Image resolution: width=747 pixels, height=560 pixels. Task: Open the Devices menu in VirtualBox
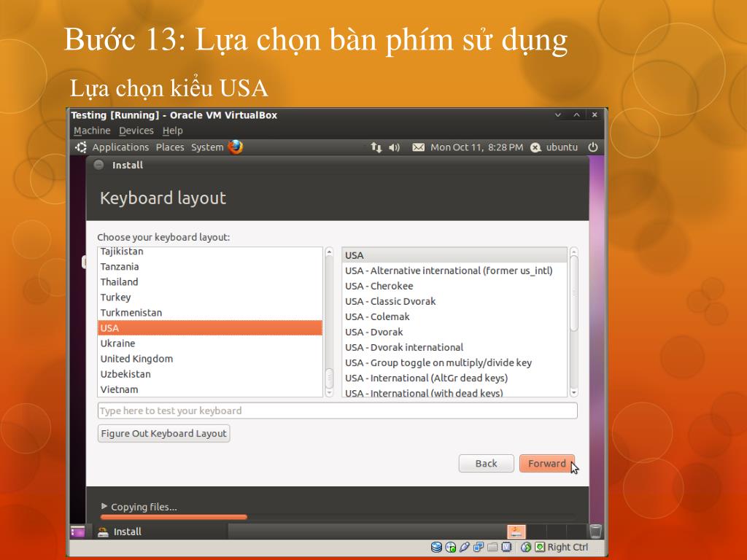pos(136,131)
